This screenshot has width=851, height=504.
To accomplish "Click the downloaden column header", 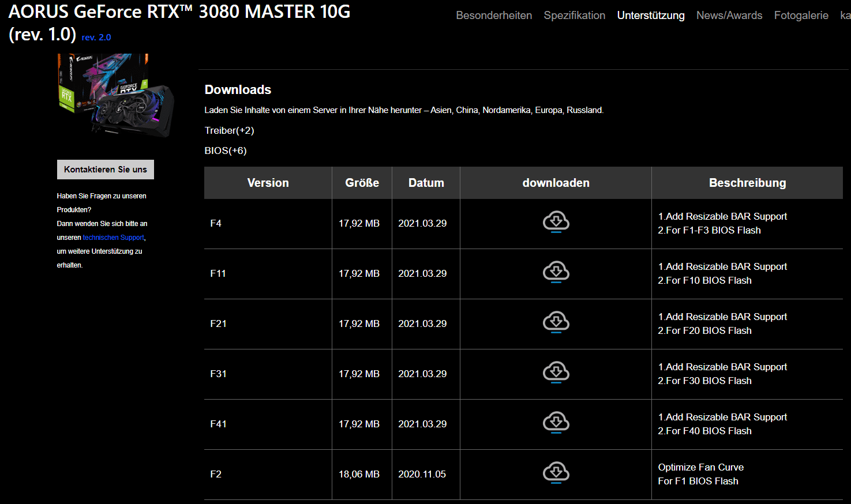I will click(x=556, y=183).
